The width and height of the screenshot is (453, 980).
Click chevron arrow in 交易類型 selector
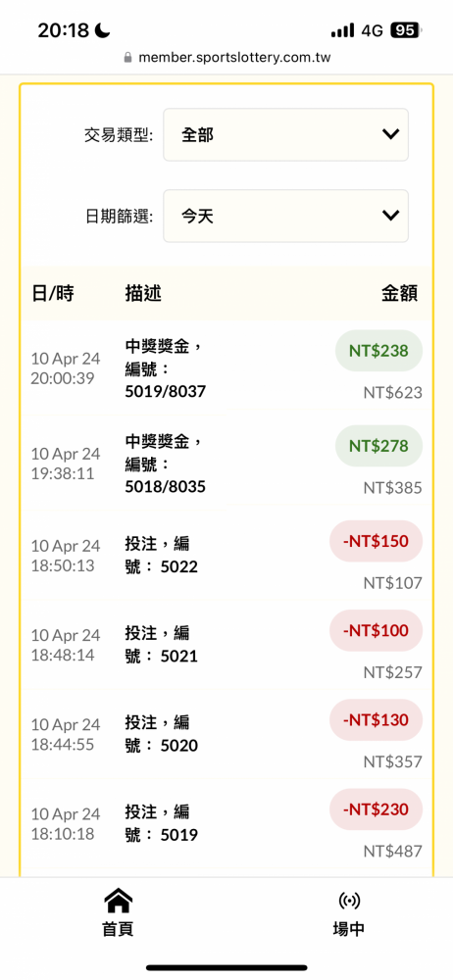tap(390, 134)
